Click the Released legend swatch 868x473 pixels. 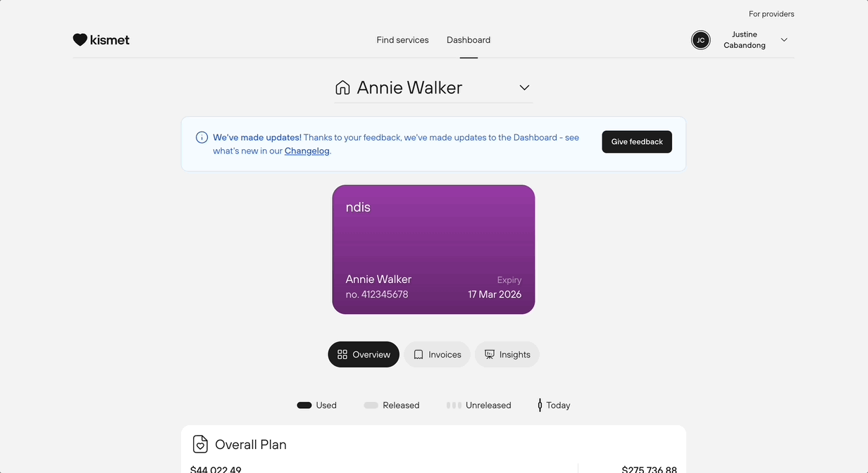click(371, 405)
